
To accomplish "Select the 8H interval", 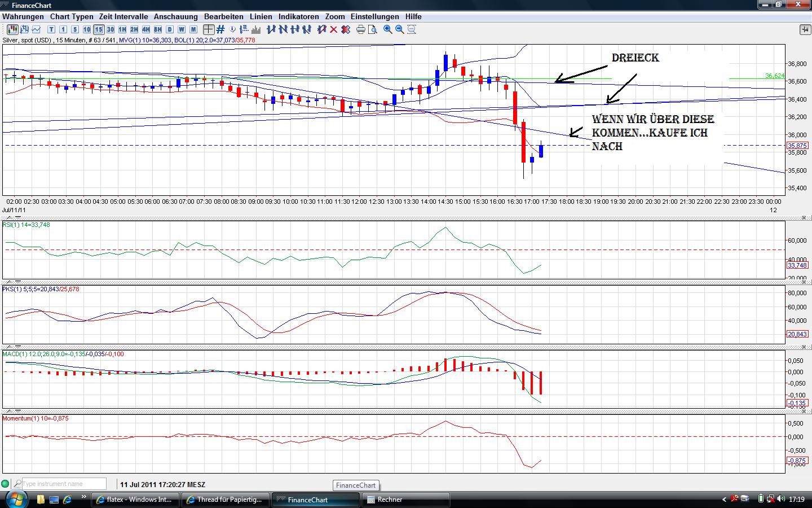I will [x=158, y=29].
